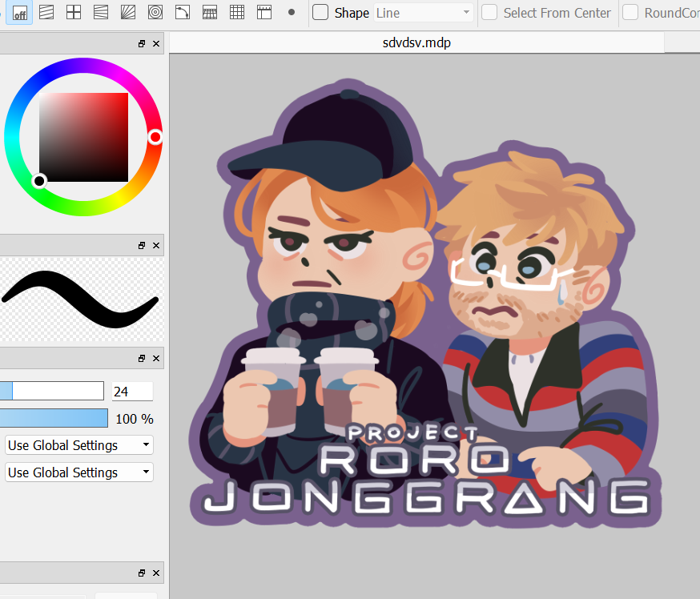
Task: Select the vanishing point snap guide
Action: pos(101,13)
